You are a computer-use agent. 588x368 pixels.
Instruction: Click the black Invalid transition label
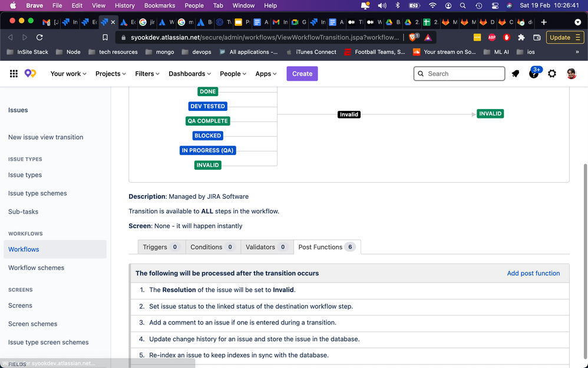click(x=349, y=114)
